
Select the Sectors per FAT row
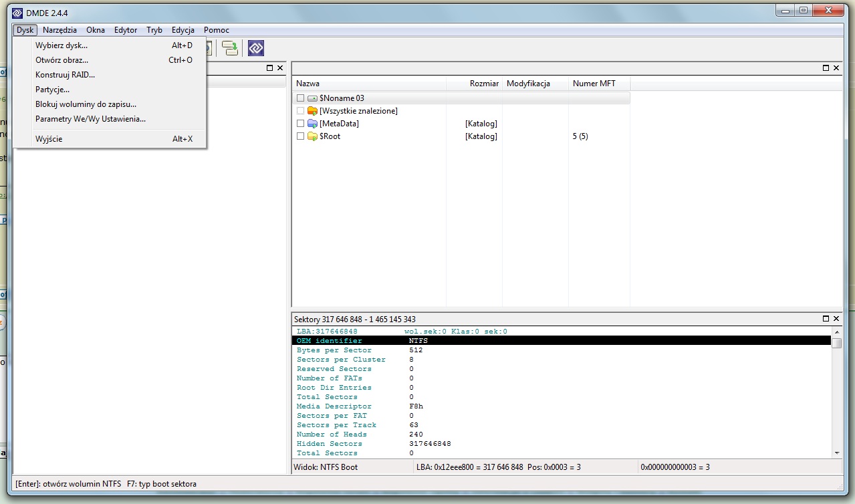(x=562, y=416)
